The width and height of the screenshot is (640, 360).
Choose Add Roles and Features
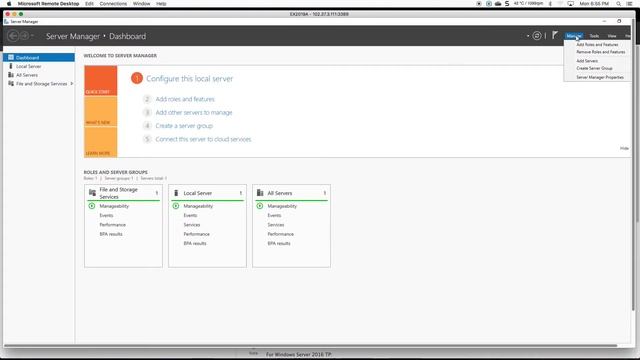click(597, 44)
